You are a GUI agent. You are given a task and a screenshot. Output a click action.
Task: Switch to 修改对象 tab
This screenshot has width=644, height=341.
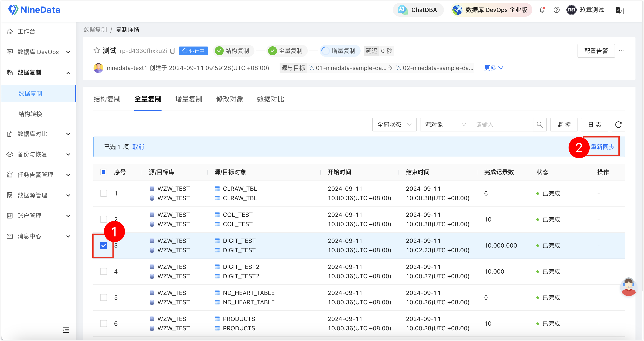click(230, 99)
